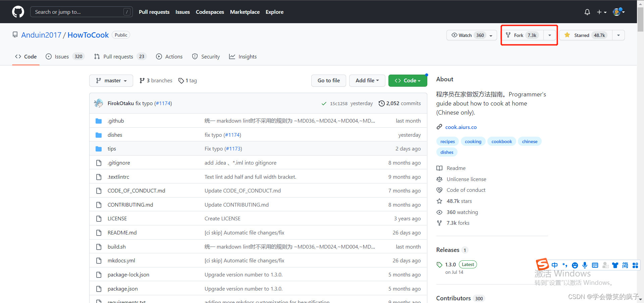Viewport: 644px width, 303px height.
Task: Open the GitHub home logo
Action: pos(18,12)
